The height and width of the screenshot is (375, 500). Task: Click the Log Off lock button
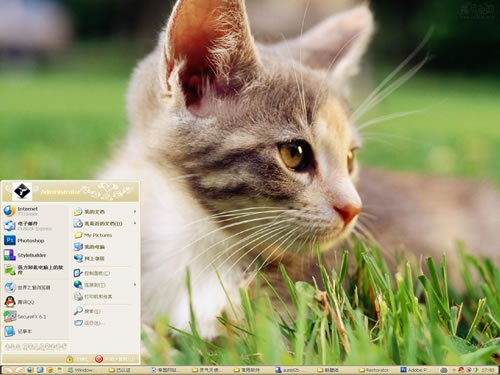pyautogui.click(x=78, y=359)
